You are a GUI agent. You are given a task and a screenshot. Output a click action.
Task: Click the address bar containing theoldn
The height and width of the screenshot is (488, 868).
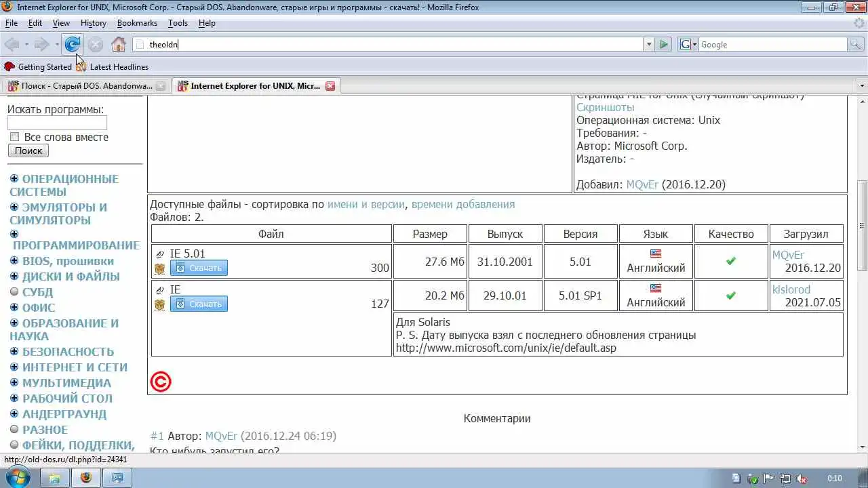[387, 45]
